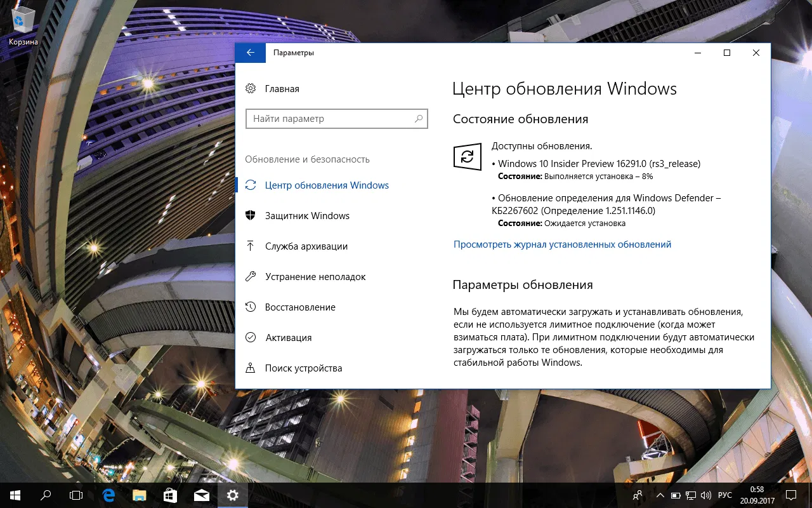
Task: Open Активация settings
Action: pos(288,337)
